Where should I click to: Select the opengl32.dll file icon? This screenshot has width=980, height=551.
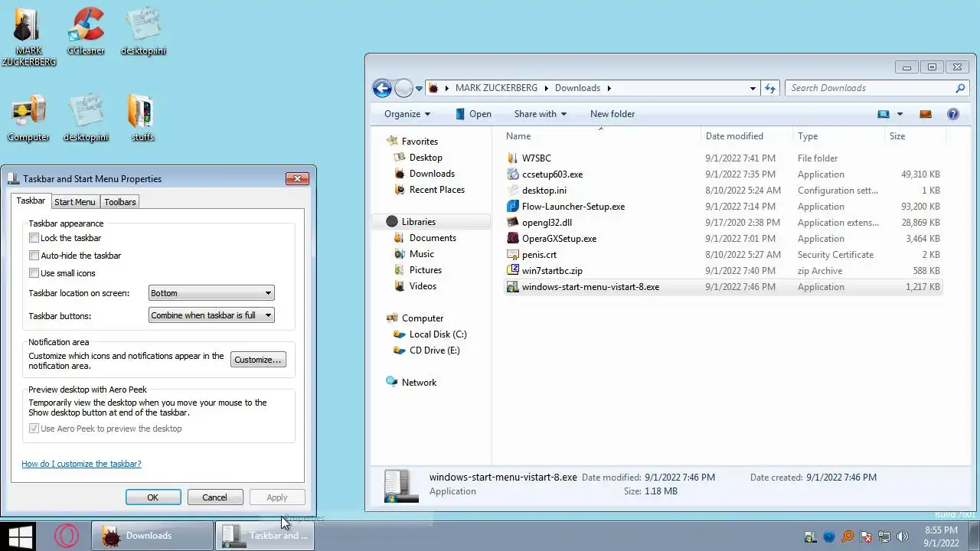513,223
